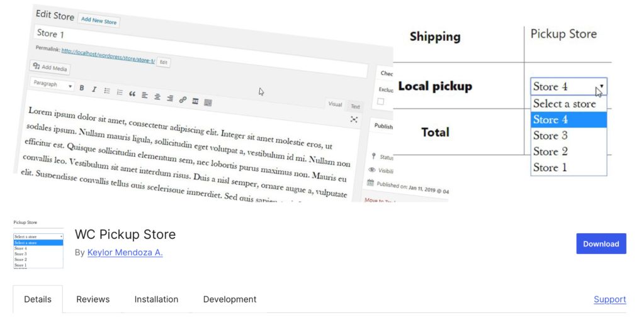Click the blockquote icon

click(x=132, y=94)
